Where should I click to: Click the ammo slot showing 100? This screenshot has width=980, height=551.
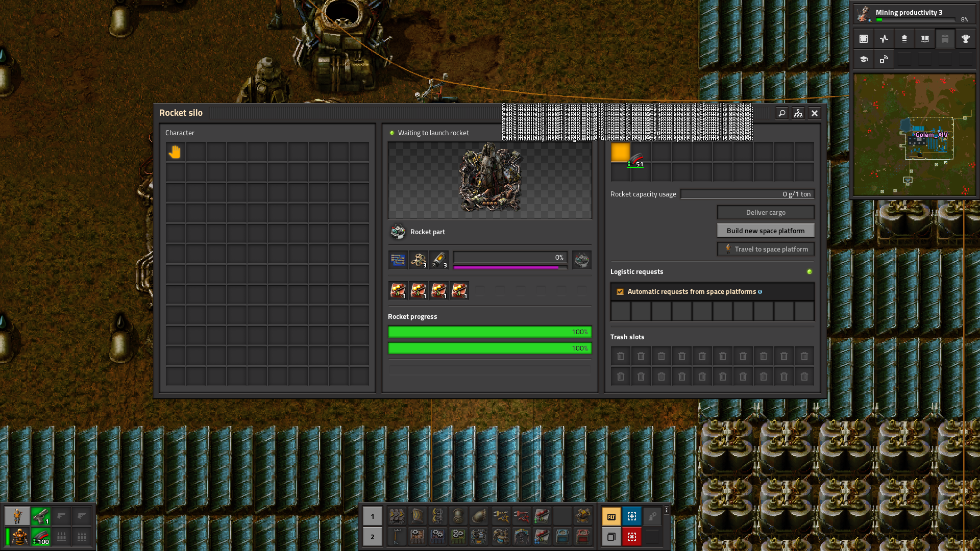pos(41,537)
